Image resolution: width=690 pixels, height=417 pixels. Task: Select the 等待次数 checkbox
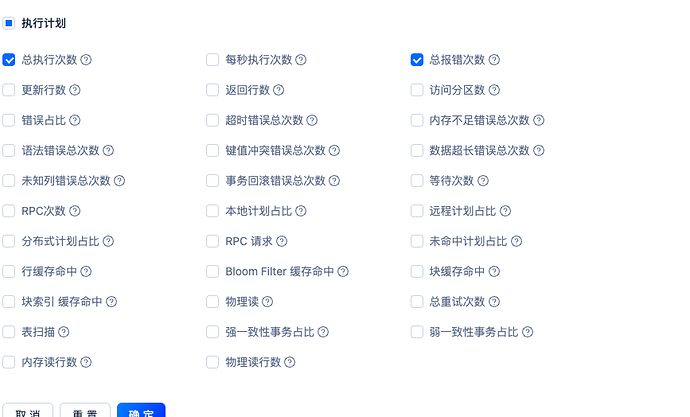pos(417,181)
